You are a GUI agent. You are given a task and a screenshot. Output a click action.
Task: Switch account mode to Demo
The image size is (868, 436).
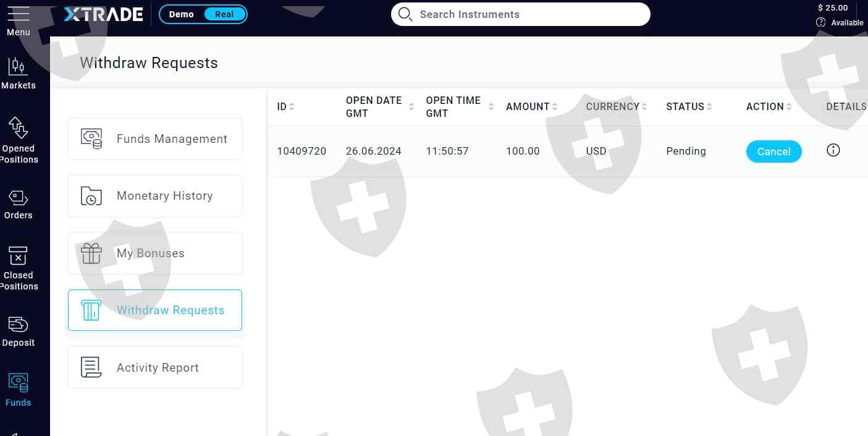point(181,14)
